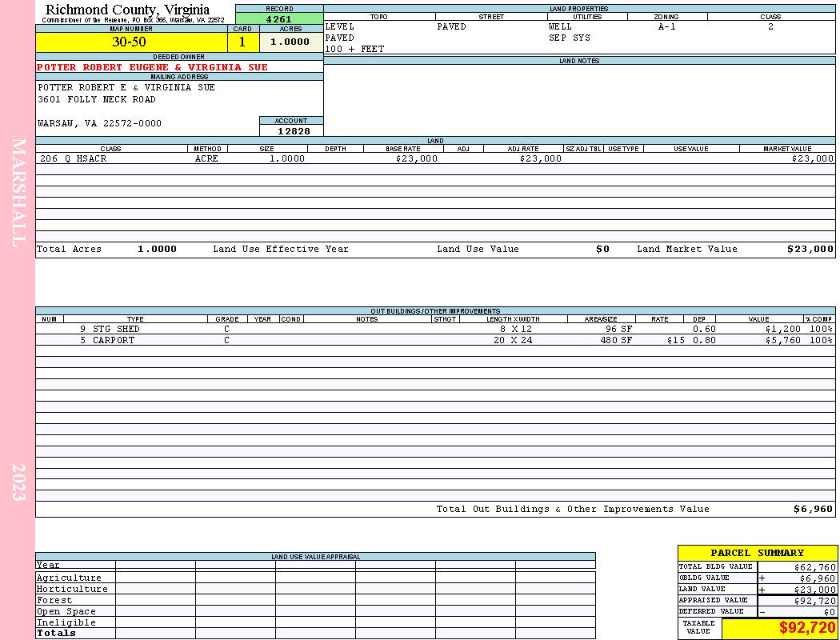Click the PAVED street value
The height and width of the screenshot is (640, 840).
pos(451,26)
